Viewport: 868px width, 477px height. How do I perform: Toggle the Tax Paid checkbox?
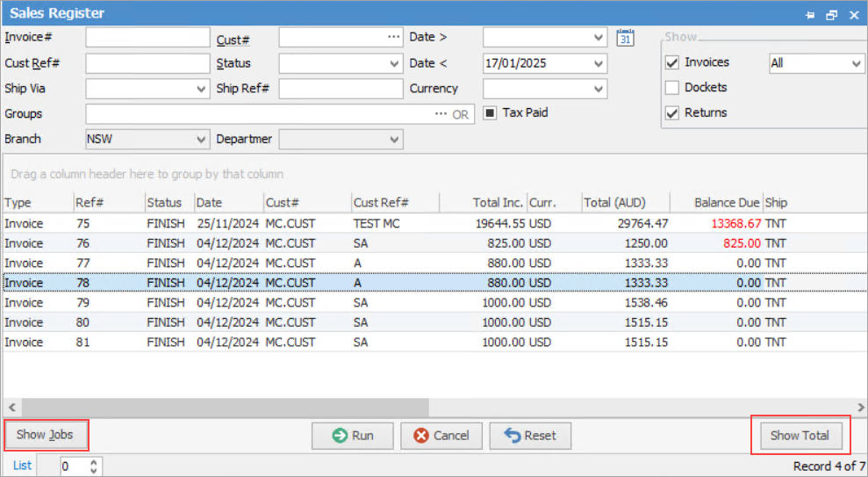tap(491, 113)
